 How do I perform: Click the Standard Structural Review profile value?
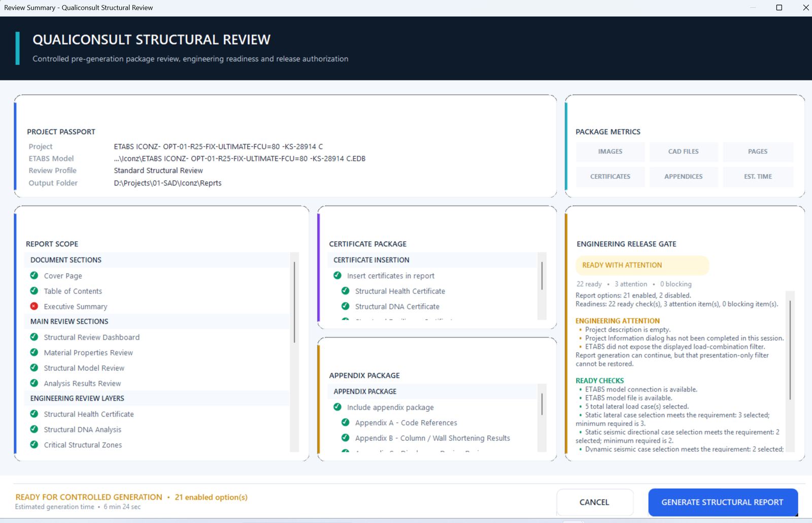click(158, 171)
